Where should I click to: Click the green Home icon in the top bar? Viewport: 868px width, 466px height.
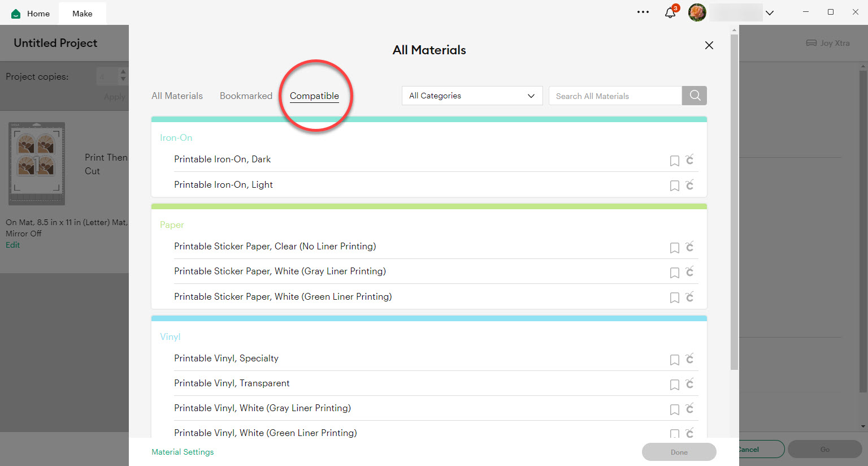16,13
